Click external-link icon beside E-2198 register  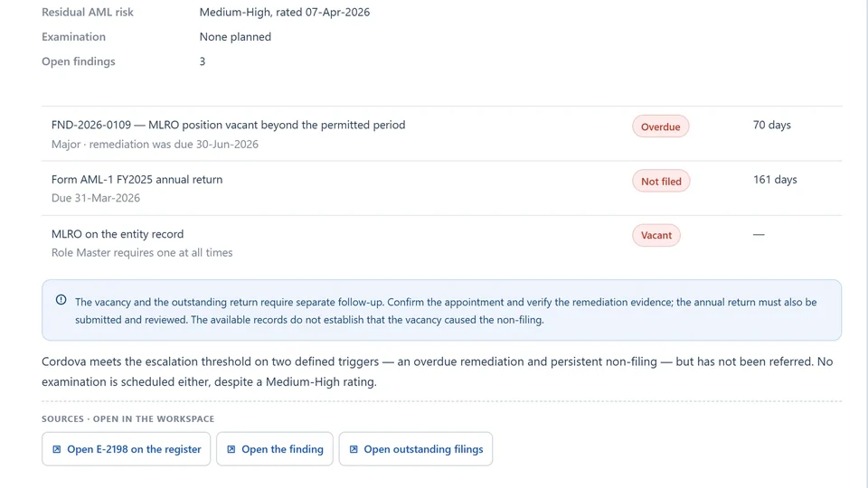[56, 449]
